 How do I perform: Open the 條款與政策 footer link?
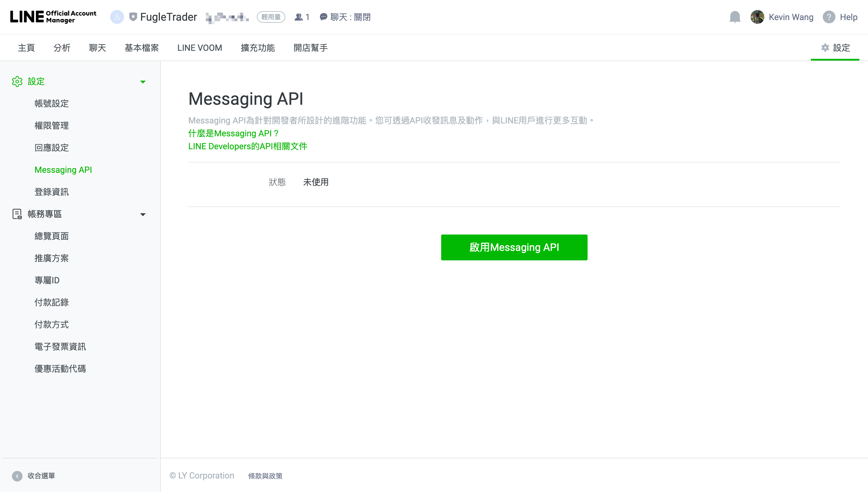(x=265, y=476)
